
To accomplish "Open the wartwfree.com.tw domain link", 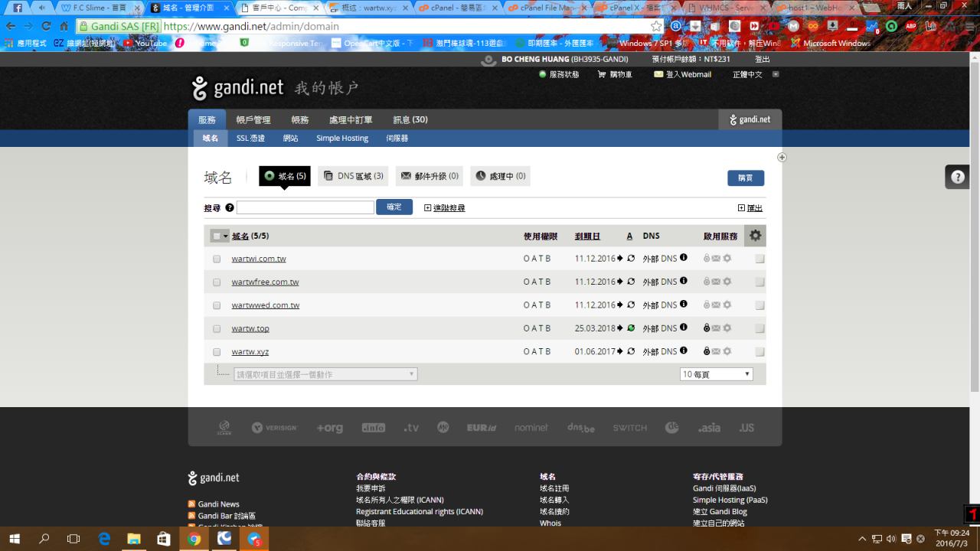I will tap(265, 282).
